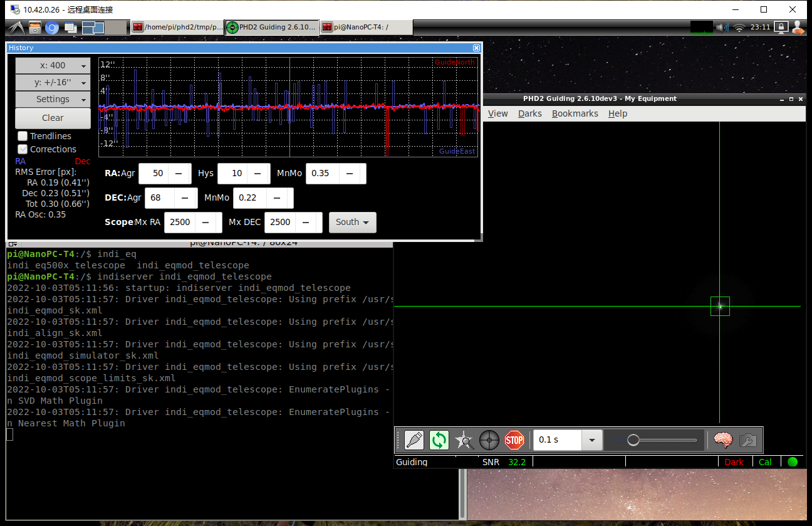Click the 23:11 panel clock
This screenshot has width=812, height=526.
760,28
